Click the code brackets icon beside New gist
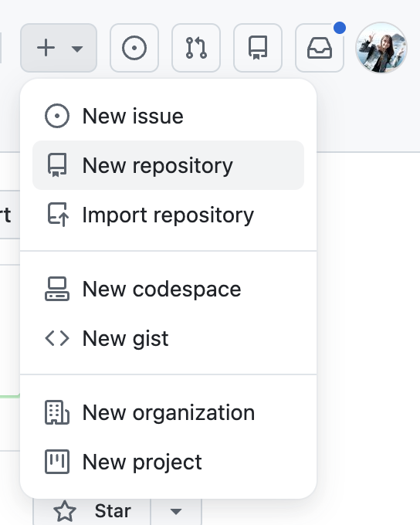The height and width of the screenshot is (525, 420). point(57,338)
